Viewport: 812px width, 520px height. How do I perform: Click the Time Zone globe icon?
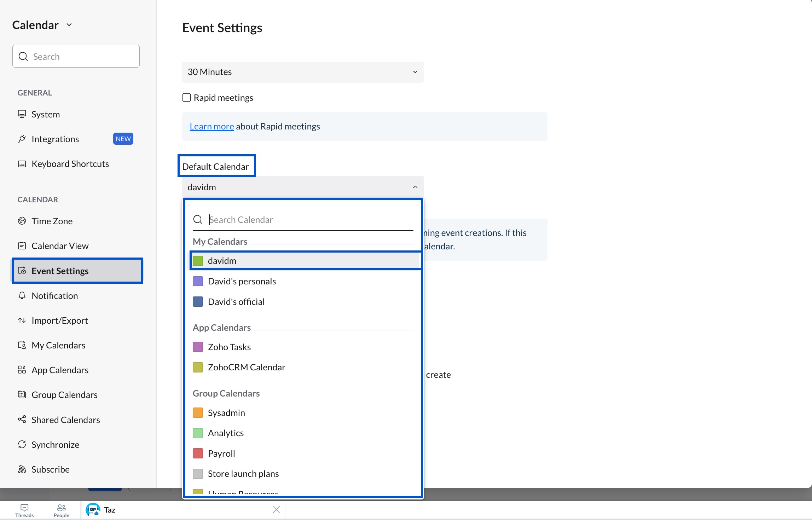coord(22,221)
